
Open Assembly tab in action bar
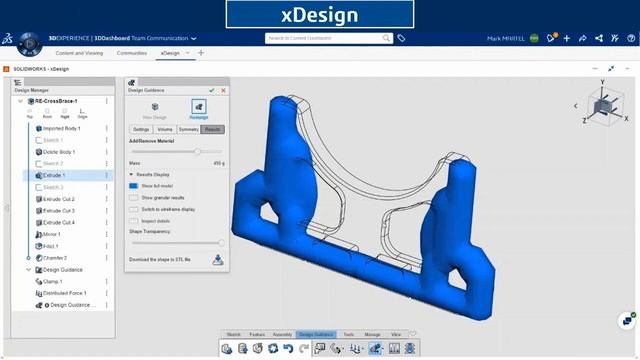coord(282,334)
